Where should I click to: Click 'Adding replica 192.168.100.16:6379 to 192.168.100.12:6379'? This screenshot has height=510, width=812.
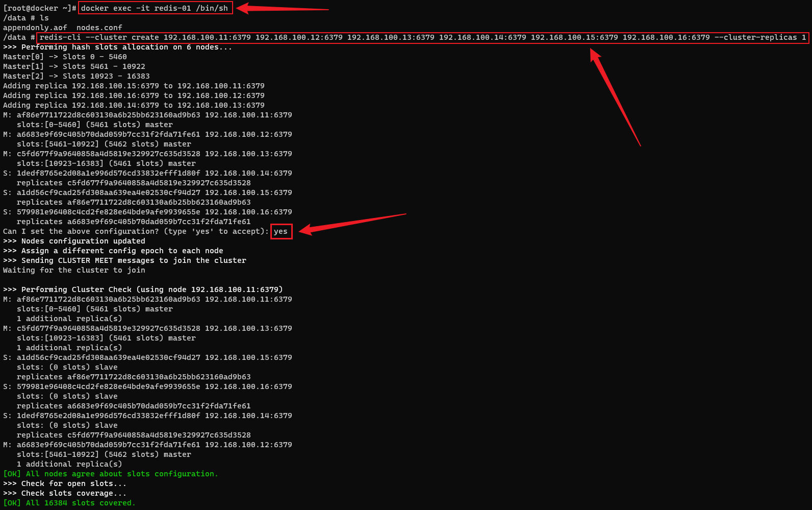[134, 95]
